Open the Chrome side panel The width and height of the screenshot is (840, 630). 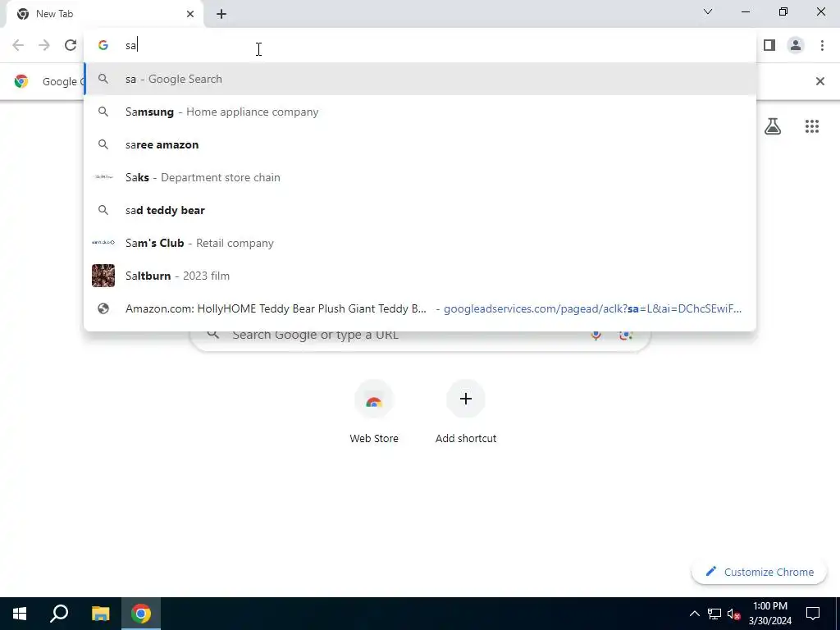(x=769, y=45)
